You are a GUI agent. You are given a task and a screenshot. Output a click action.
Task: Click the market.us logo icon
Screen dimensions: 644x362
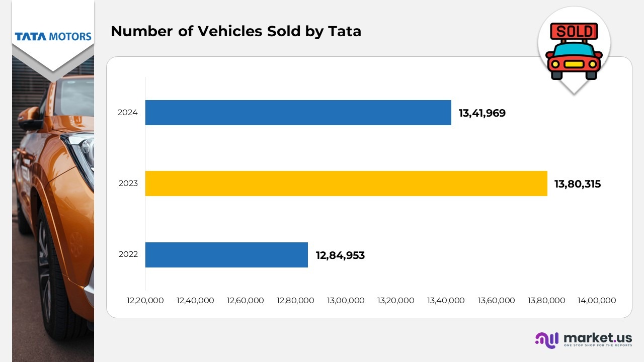pyautogui.click(x=547, y=340)
